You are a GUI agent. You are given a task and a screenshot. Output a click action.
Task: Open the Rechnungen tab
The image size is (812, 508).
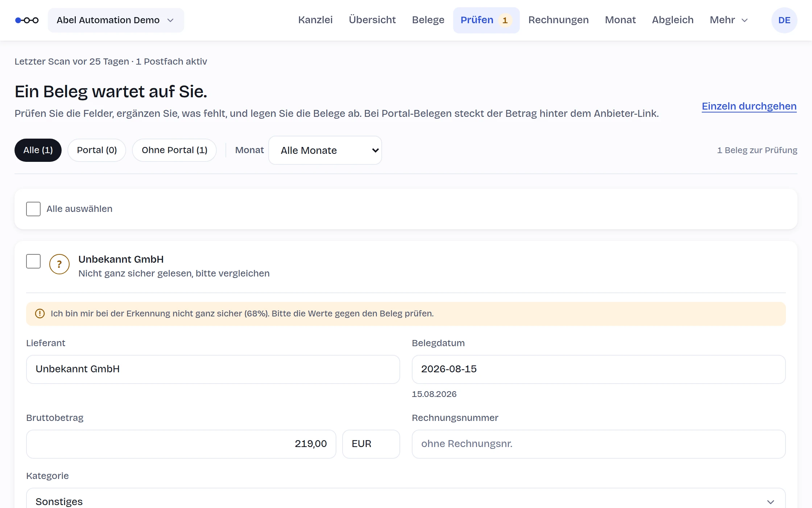[x=558, y=20]
